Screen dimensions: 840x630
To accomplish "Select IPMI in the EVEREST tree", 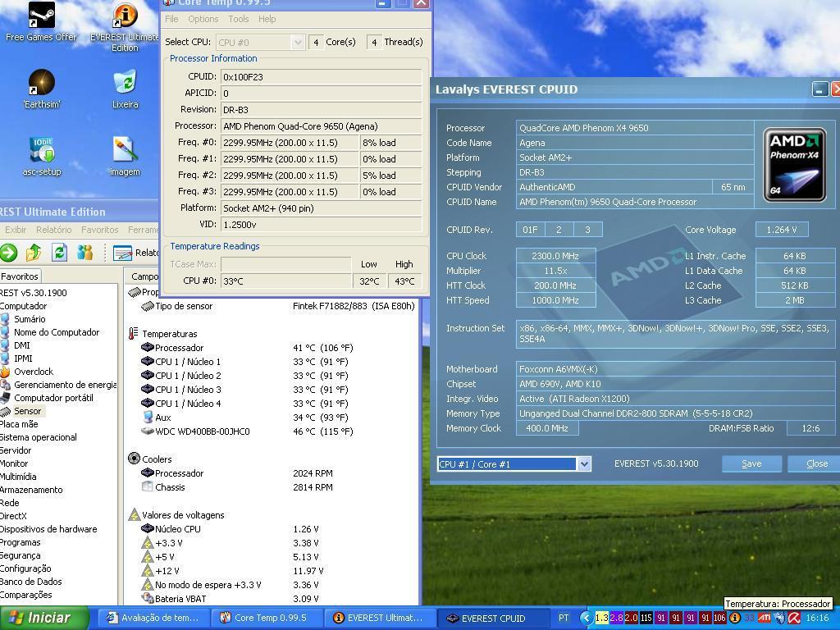I will point(23,358).
